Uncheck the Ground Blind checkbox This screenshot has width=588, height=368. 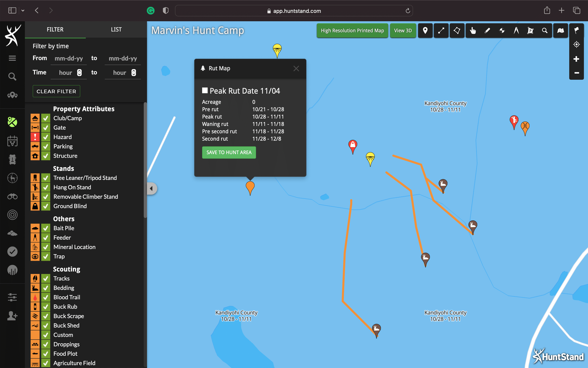coord(46,206)
